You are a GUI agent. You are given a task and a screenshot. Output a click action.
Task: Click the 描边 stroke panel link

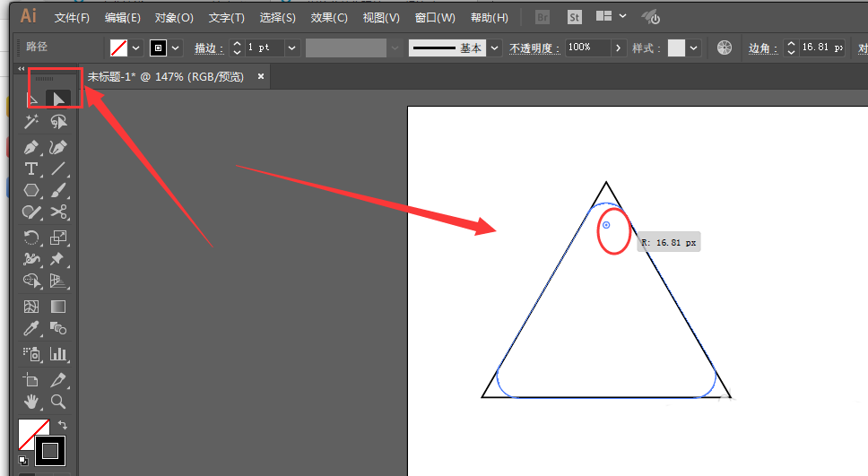(x=209, y=48)
